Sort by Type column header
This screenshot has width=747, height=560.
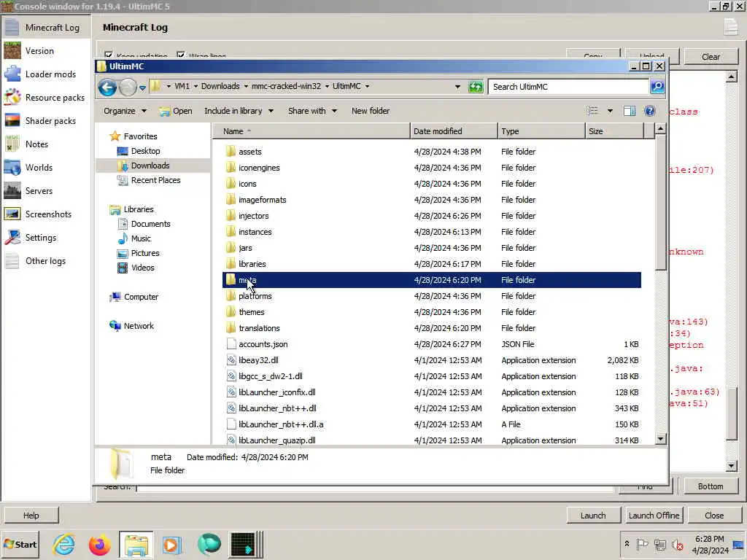point(541,131)
